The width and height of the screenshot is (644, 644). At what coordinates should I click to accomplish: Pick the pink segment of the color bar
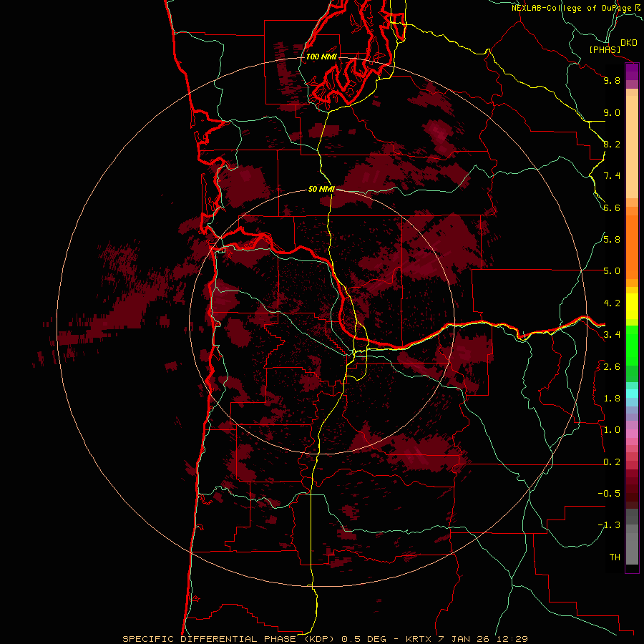pyautogui.click(x=632, y=434)
